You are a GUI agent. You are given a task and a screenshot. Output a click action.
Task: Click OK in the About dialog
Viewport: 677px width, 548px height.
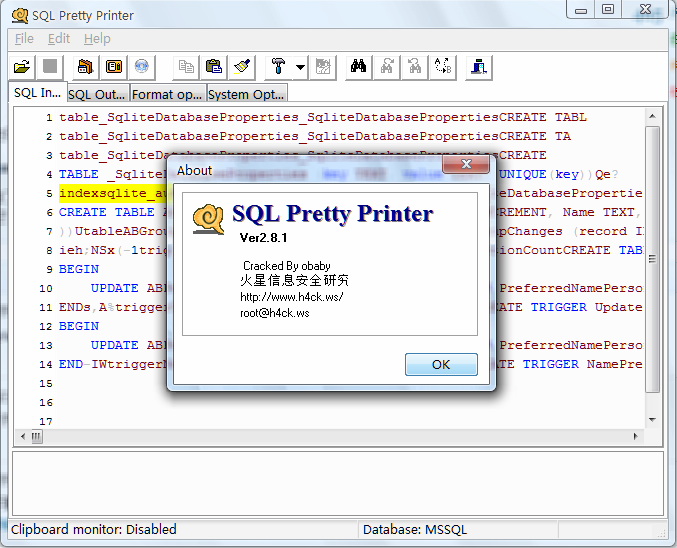click(441, 364)
